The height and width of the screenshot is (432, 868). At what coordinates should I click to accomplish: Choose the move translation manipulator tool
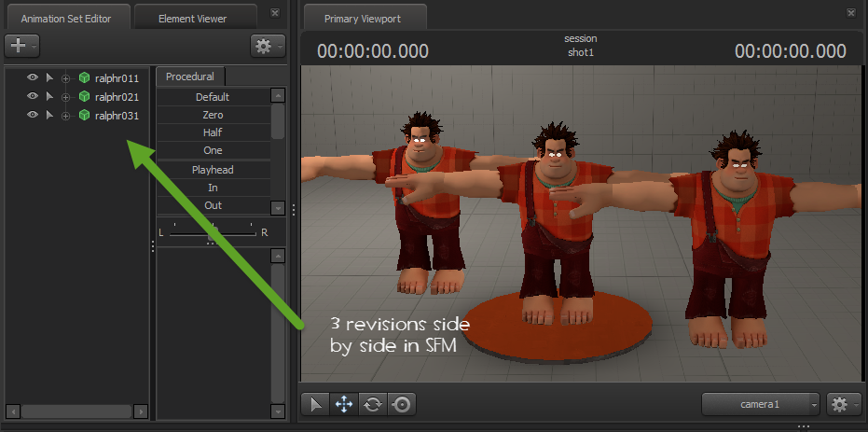(x=344, y=405)
